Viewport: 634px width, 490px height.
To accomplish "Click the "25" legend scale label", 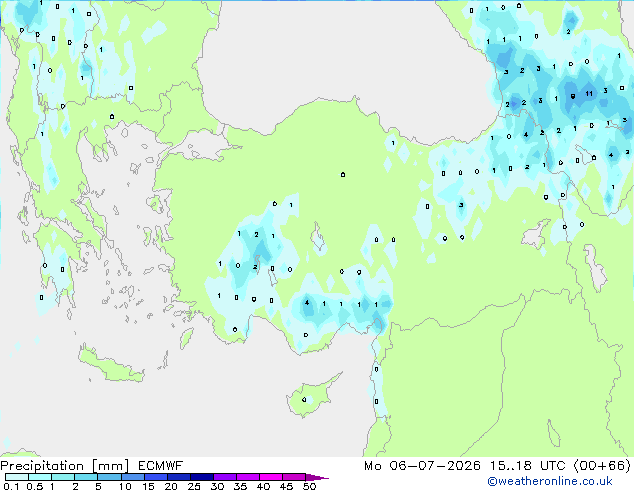I will pos(194,486).
